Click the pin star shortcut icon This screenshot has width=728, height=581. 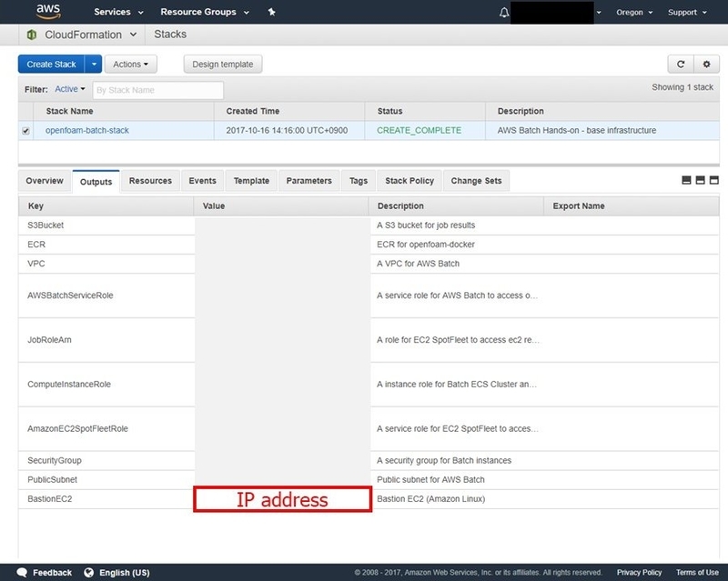pos(271,12)
